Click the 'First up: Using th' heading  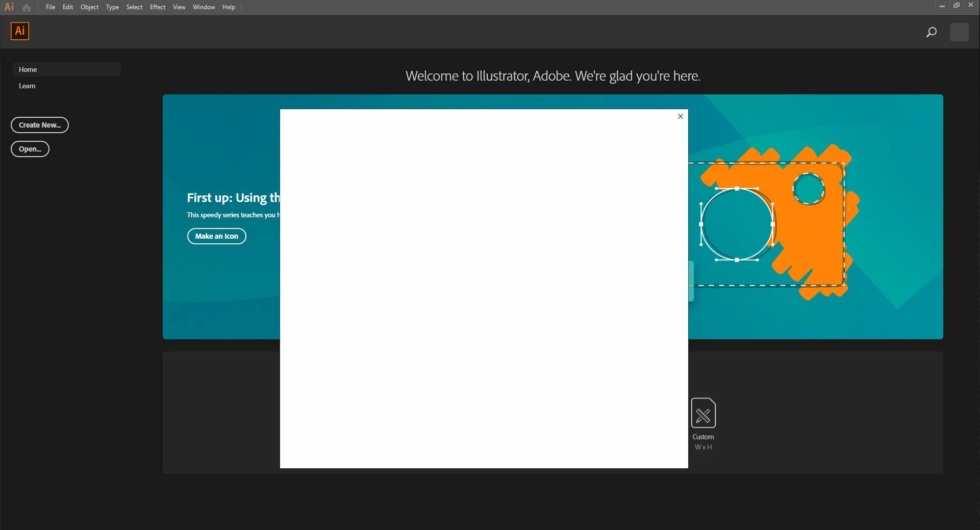tap(233, 197)
